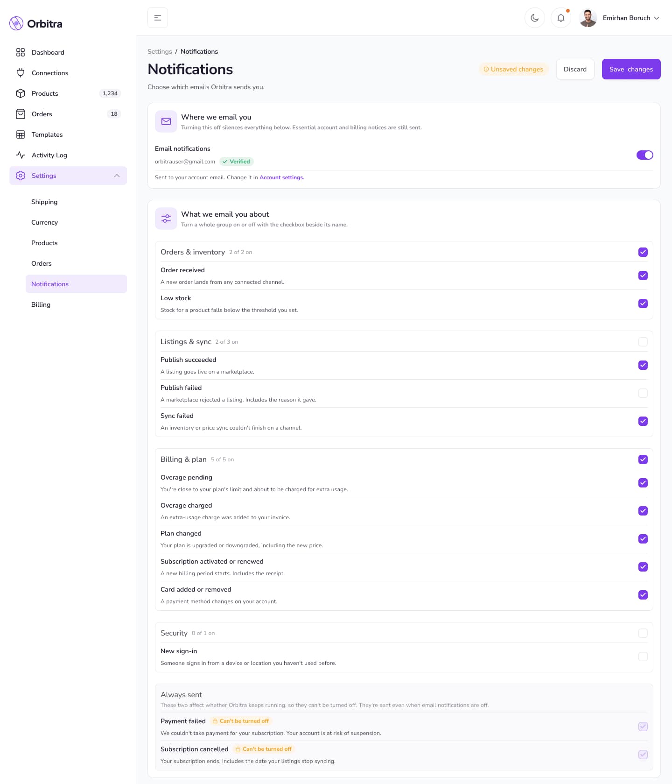Viewport: 672px width, 784px height.
Task: Uncheck the Sync failed checkbox
Action: pyautogui.click(x=643, y=421)
